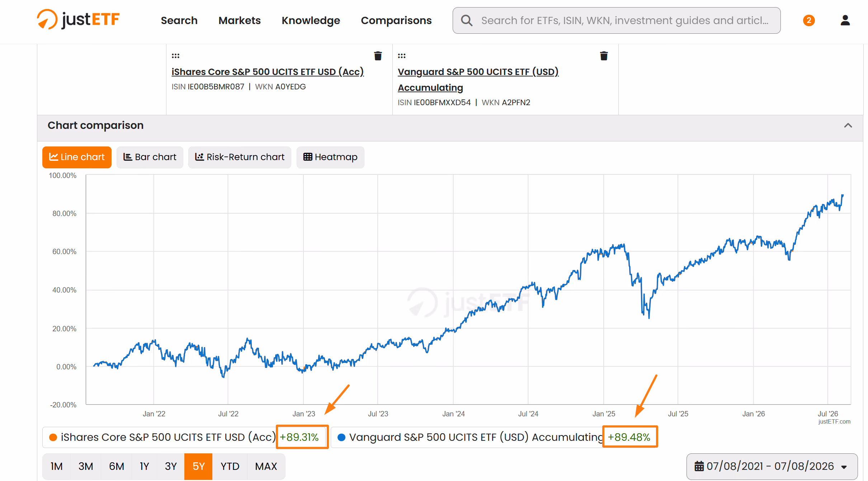The height and width of the screenshot is (481, 868).
Task: Delete iShares Core S&P 500 ETF from comparison
Action: (x=378, y=56)
